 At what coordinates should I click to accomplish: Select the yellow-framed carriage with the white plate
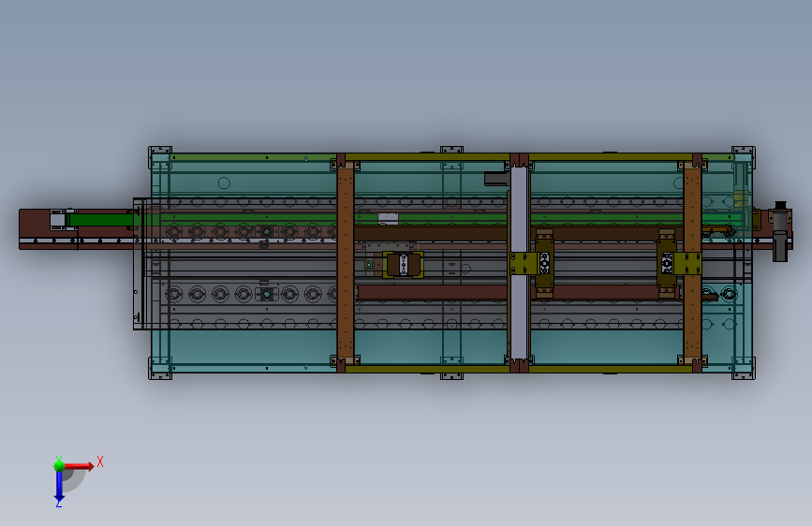403,265
